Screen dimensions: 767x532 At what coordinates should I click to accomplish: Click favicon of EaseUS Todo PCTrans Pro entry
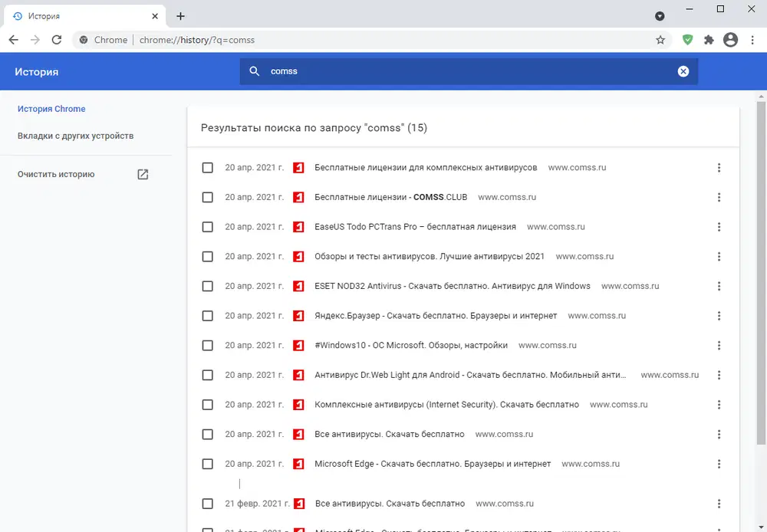point(298,227)
